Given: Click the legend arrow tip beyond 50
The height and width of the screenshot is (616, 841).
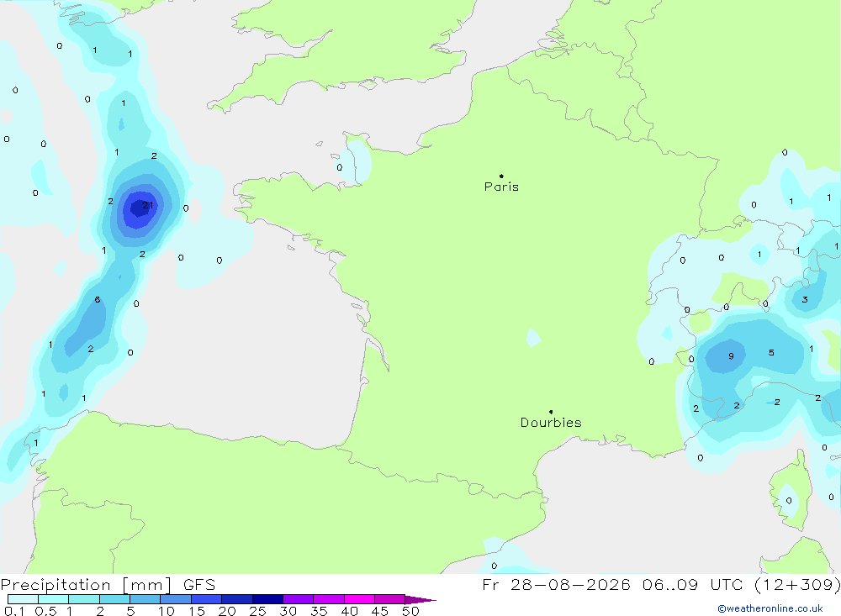Looking at the screenshot, I should (421, 600).
